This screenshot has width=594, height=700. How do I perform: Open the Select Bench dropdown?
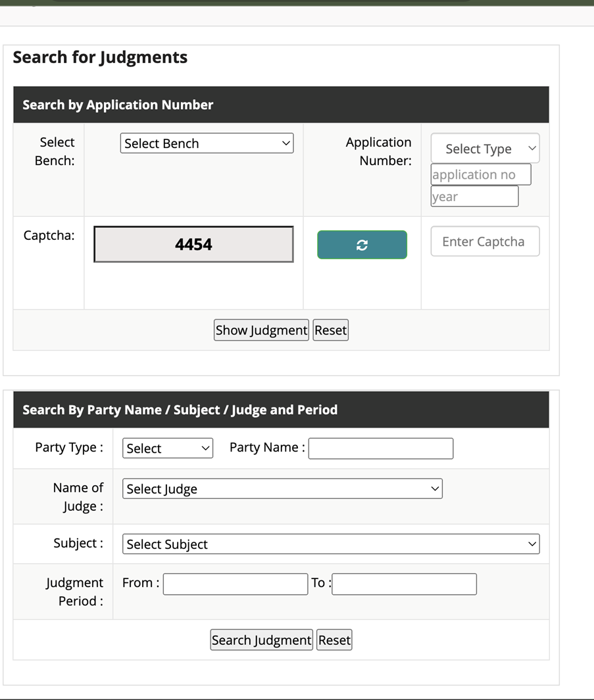(207, 143)
